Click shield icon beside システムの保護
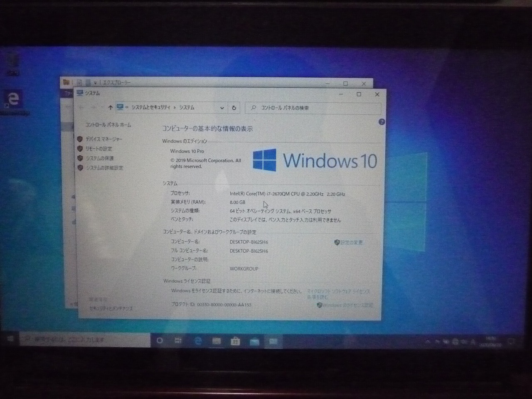The height and width of the screenshot is (399, 532). (80, 158)
